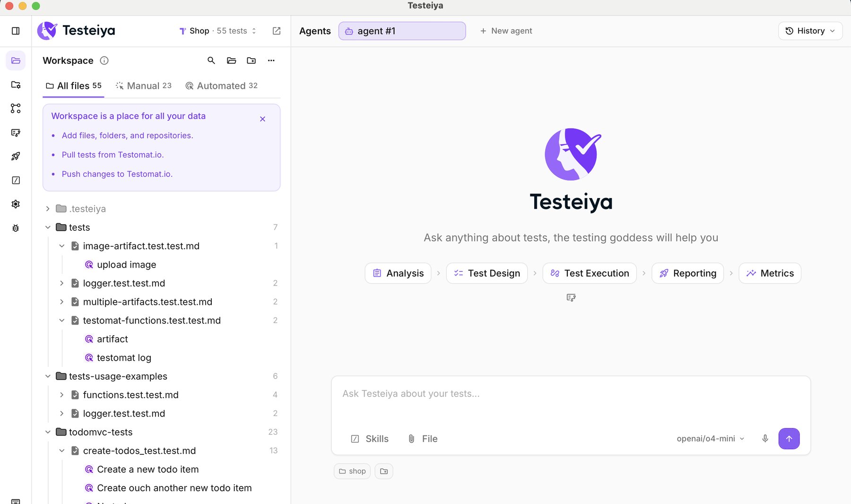This screenshot has height=504, width=851.
Task: Open the Workspace folder icon in sidebar
Action: (x=16, y=61)
